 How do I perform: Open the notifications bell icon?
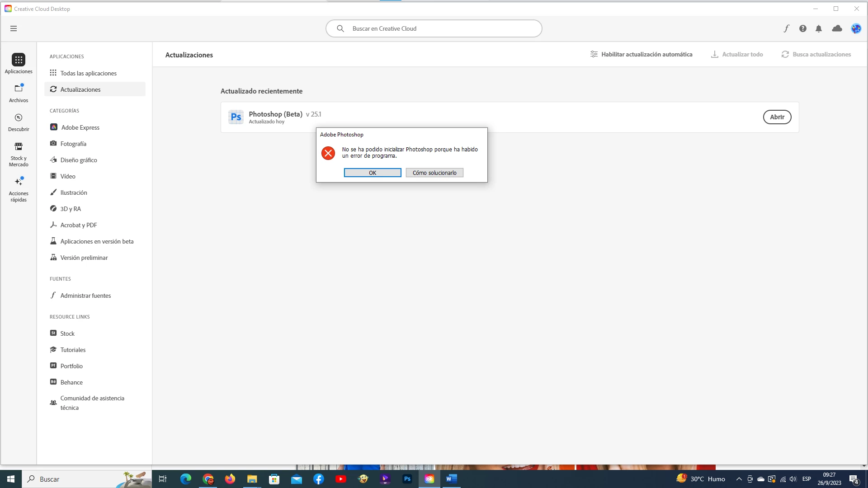[819, 28]
